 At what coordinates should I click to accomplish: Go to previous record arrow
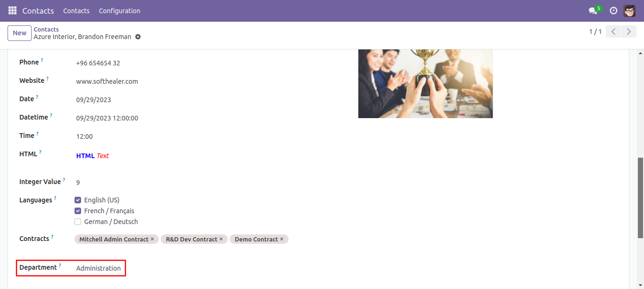tap(613, 32)
